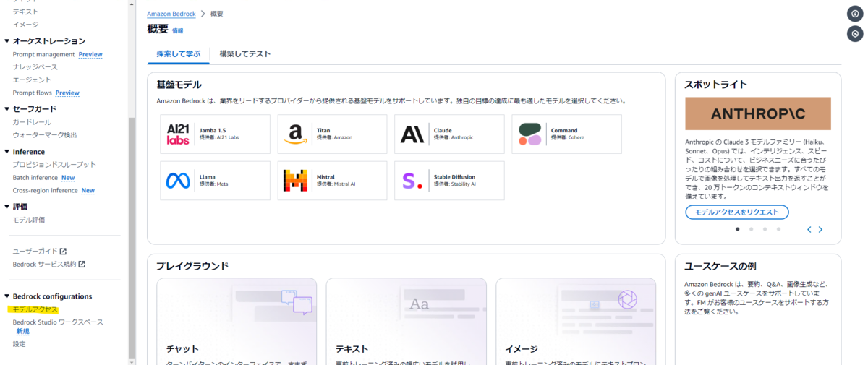Viewport: 868px width, 365px height.
Task: Click the chat bubbles icon on チャット card
Action: pos(297,302)
